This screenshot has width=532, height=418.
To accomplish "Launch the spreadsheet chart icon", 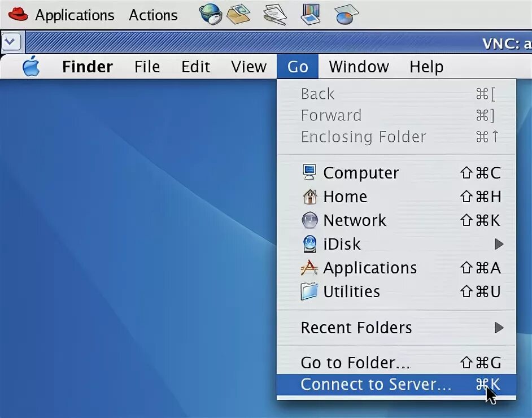I will pyautogui.click(x=347, y=14).
